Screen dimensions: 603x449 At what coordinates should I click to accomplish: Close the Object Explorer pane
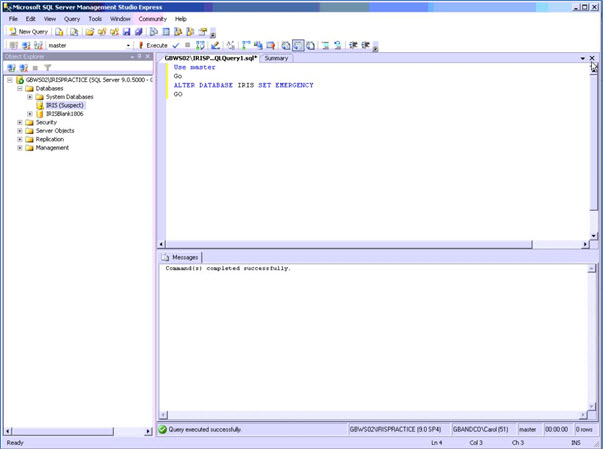tap(148, 57)
